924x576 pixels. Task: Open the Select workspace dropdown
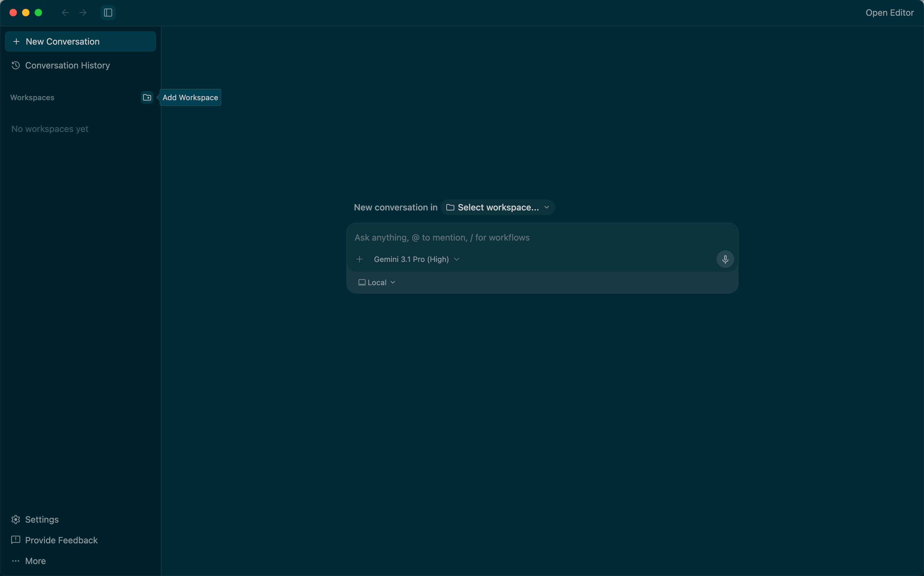click(498, 207)
